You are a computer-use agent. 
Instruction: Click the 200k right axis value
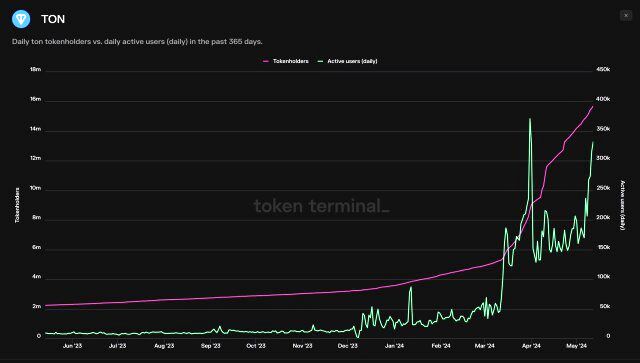point(603,218)
